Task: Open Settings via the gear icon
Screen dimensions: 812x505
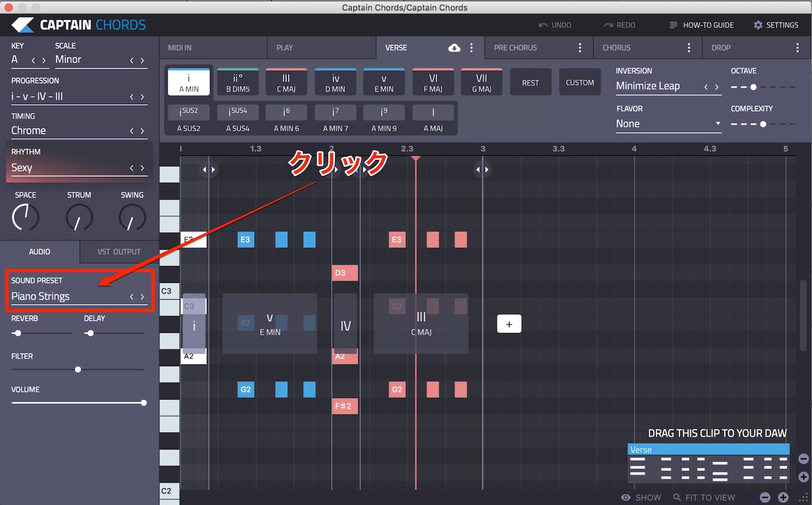Action: point(758,25)
